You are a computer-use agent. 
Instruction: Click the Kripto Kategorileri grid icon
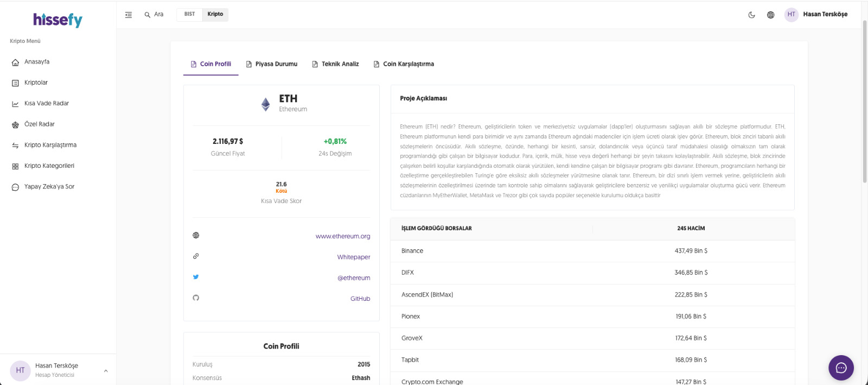point(15,166)
